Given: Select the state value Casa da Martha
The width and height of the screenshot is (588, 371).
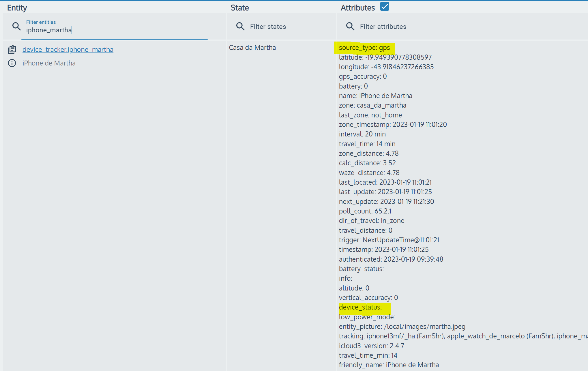Looking at the screenshot, I should pyautogui.click(x=252, y=47).
